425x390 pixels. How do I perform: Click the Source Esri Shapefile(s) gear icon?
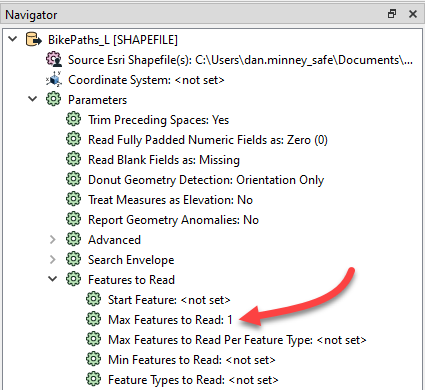[x=54, y=60]
